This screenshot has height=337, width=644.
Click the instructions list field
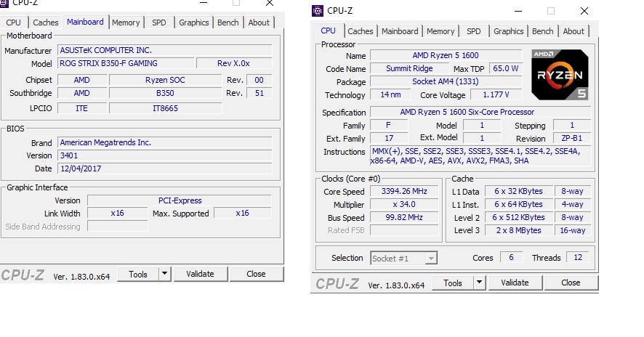tap(480, 156)
